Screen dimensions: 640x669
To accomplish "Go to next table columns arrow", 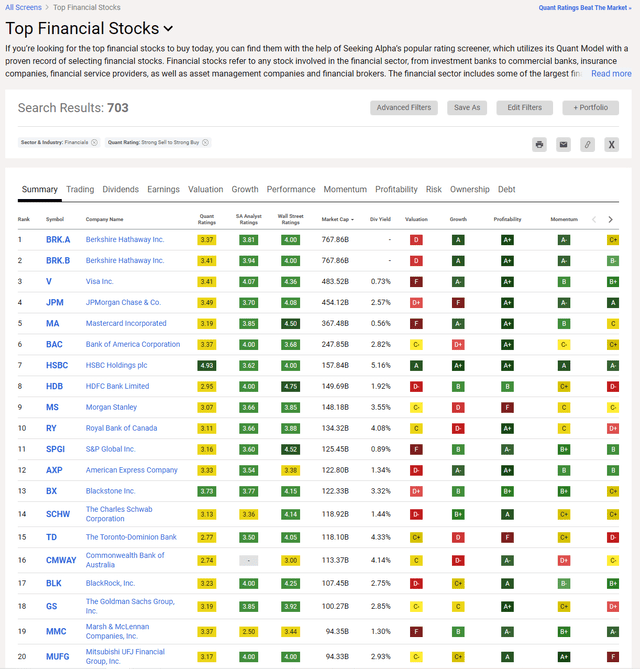I will [610, 219].
